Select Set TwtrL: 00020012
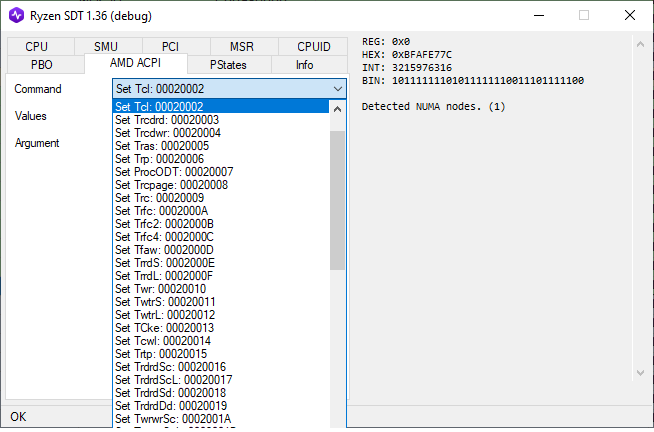The image size is (654, 432). click(x=221, y=314)
